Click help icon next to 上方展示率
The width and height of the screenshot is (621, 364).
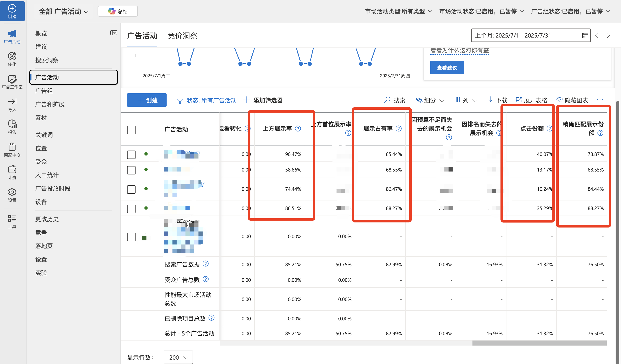point(298,129)
